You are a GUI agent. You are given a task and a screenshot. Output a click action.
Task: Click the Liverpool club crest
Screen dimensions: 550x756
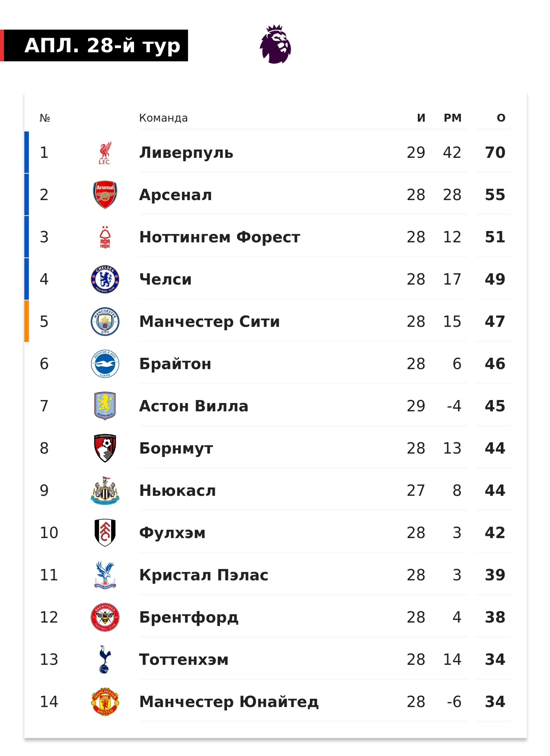tap(105, 153)
